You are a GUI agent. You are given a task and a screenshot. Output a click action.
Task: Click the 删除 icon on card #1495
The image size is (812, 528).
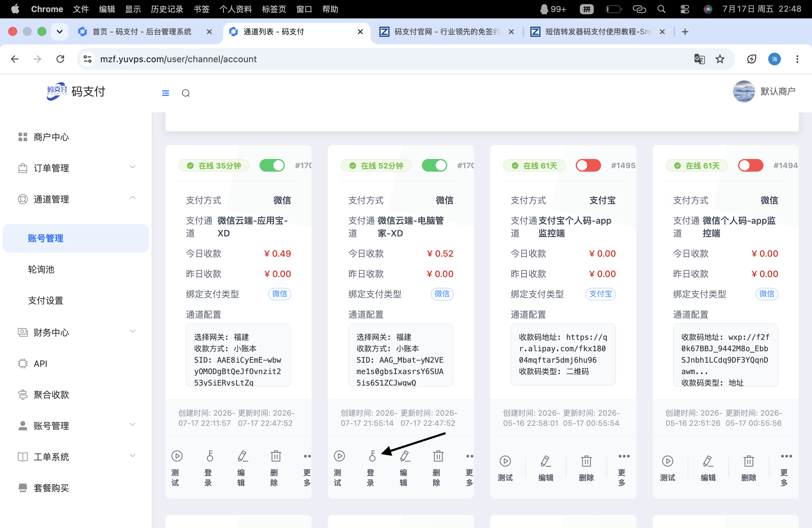(586, 461)
